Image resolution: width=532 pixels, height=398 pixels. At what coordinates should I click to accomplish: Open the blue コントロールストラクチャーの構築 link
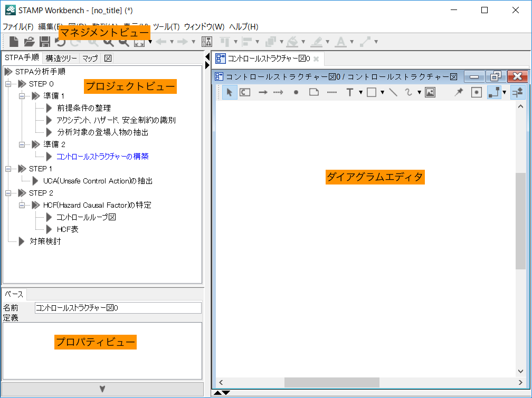pos(102,156)
